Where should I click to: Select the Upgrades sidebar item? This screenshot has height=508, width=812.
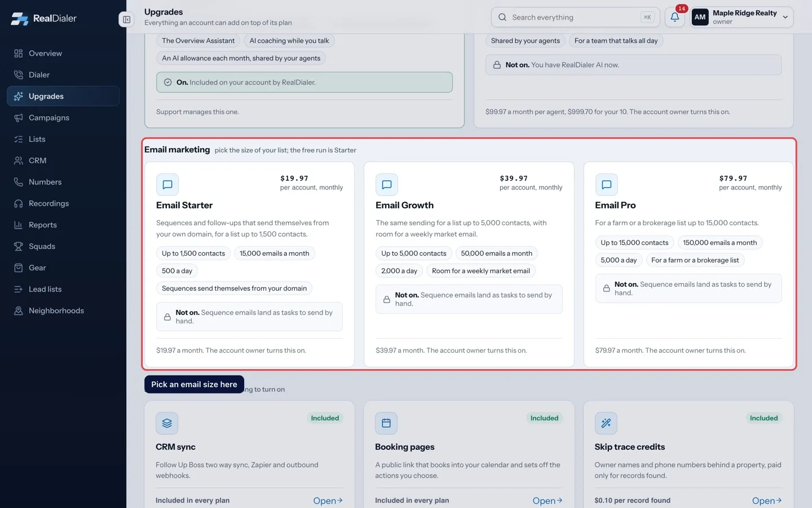63,97
